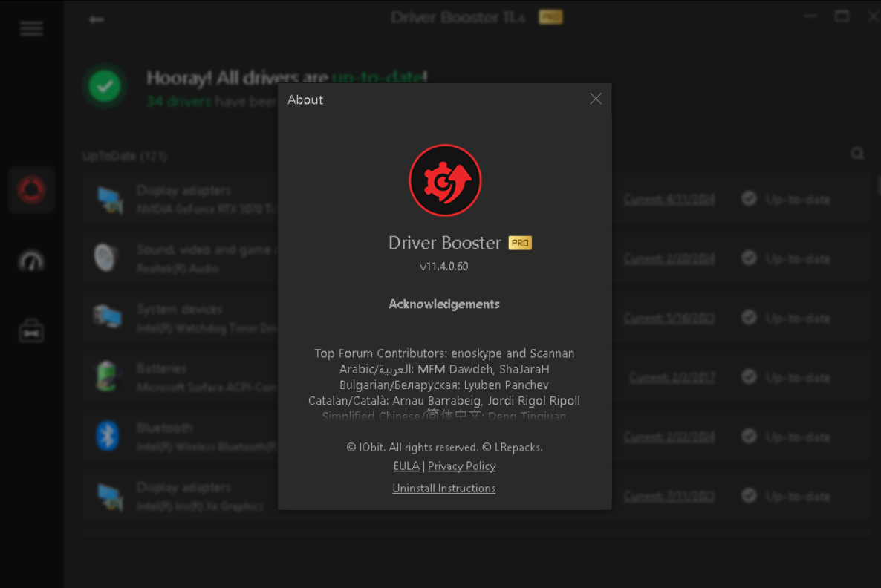The image size is (881, 588).
Task: Go back using the back arrow
Action: click(x=96, y=19)
